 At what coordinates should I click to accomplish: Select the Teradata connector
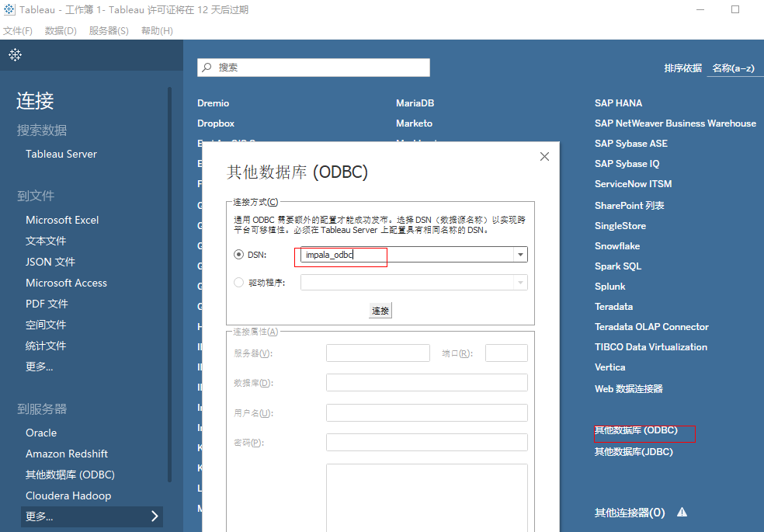(614, 307)
